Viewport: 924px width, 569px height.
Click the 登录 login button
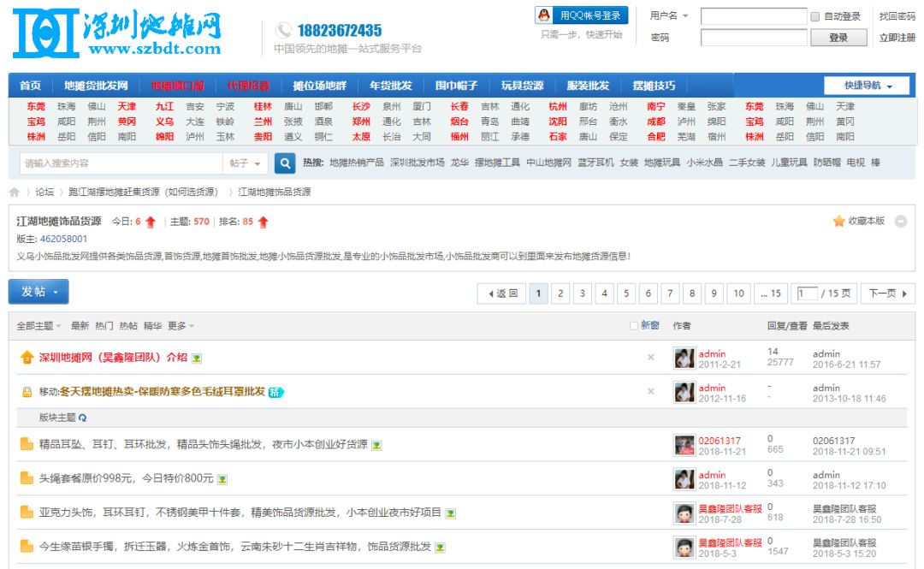838,38
